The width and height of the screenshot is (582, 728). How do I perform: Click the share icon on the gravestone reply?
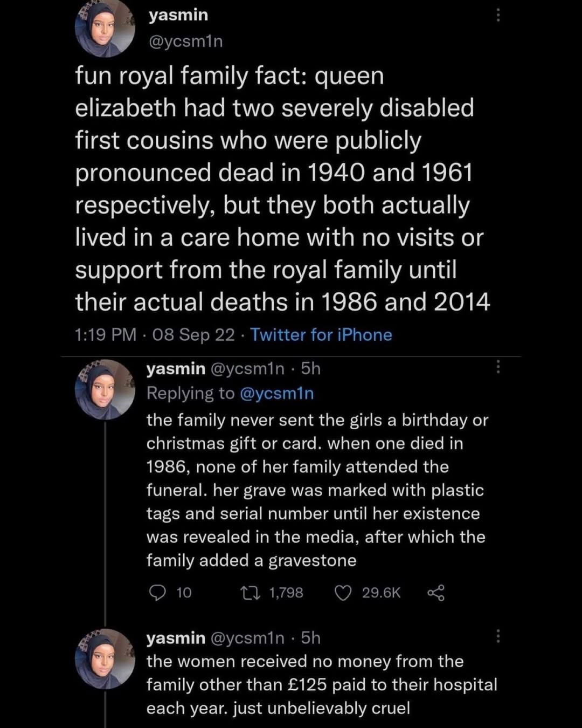[435, 593]
